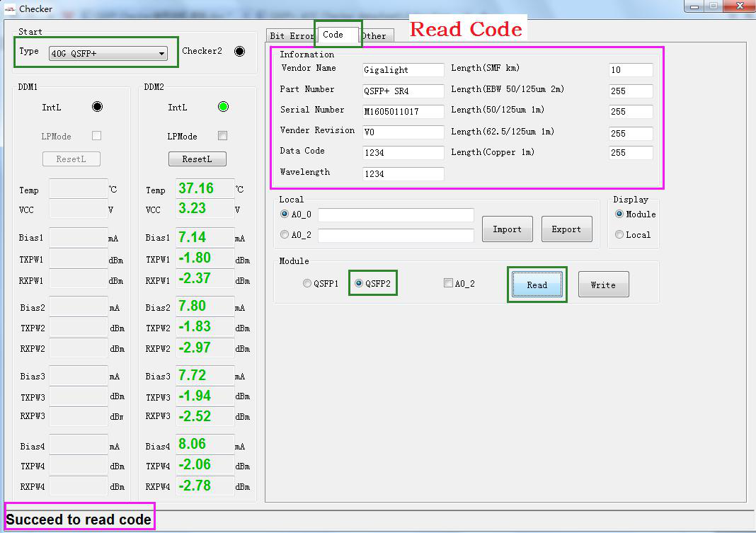This screenshot has height=533, width=756.
Task: Toggle the A0_2 module checkbox
Action: click(448, 283)
